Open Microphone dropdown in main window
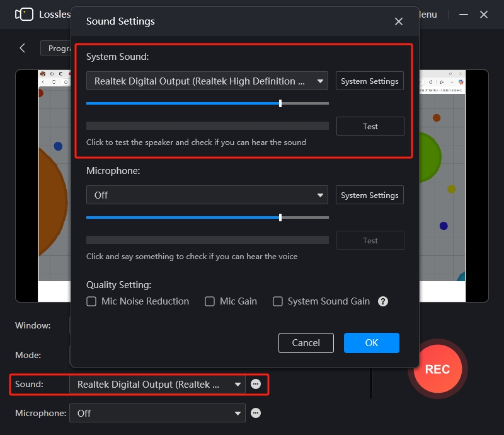This screenshot has height=435, width=504. 157,413
